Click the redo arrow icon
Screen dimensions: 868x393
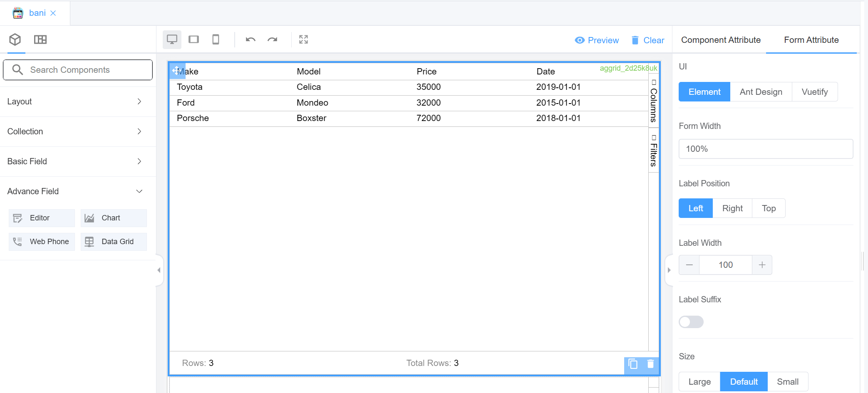tap(273, 40)
